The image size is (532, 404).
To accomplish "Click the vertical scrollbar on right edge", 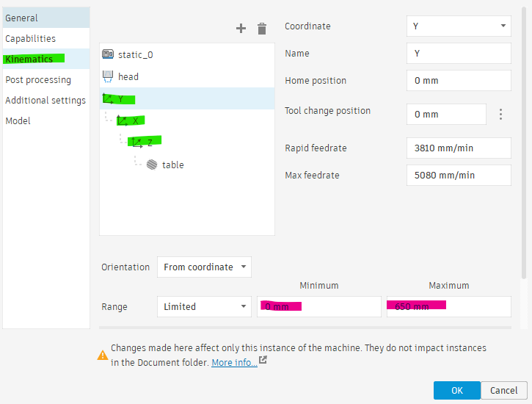I will tap(524, 143).
